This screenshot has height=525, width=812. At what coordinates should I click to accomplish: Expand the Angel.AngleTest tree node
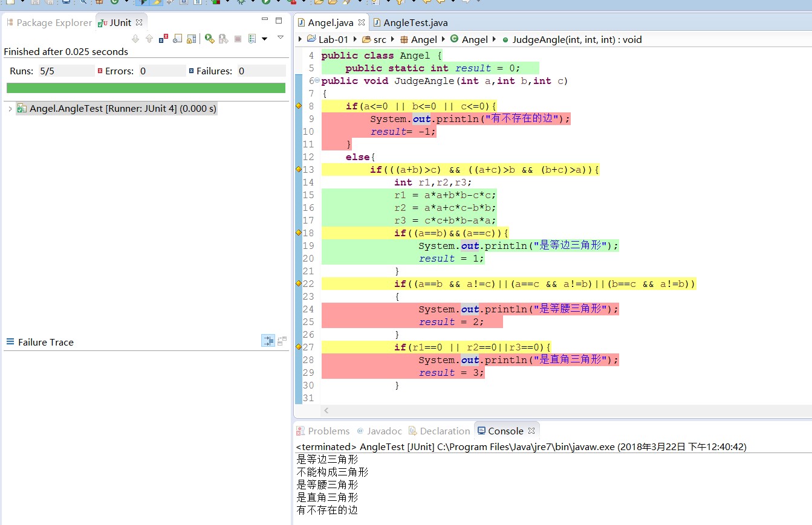(10, 109)
